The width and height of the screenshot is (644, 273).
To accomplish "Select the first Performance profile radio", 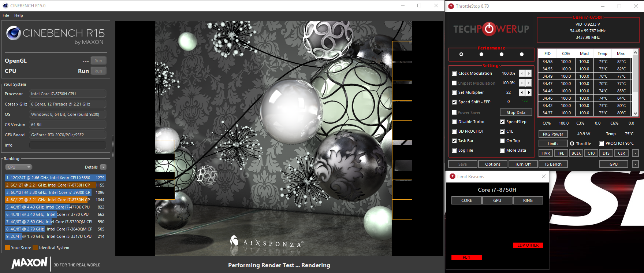I will [461, 54].
